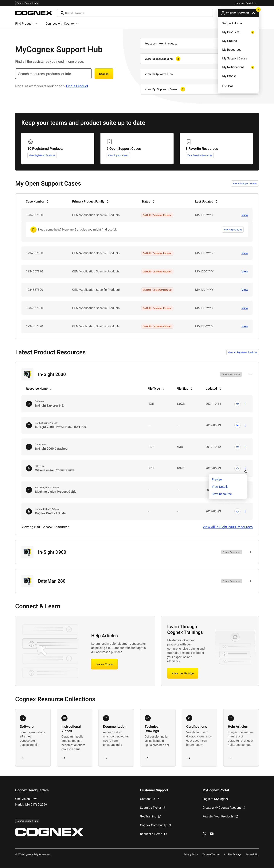The width and height of the screenshot is (274, 868).
Task: Click the Search Support input field
Action: [x=135, y=13]
